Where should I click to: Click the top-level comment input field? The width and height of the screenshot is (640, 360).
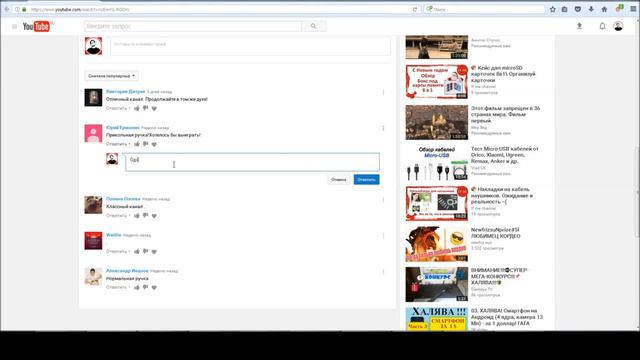pos(250,46)
